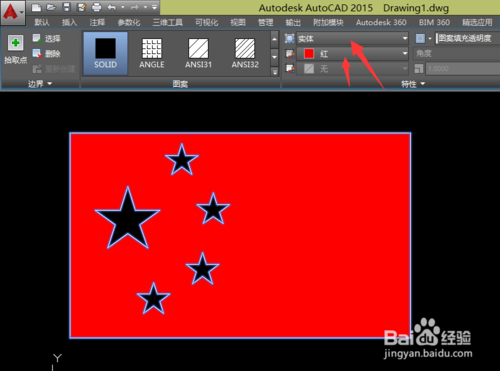This screenshot has width=500, height=371.
Task: Switch to the 注释 ribbon tab
Action: tap(97, 22)
